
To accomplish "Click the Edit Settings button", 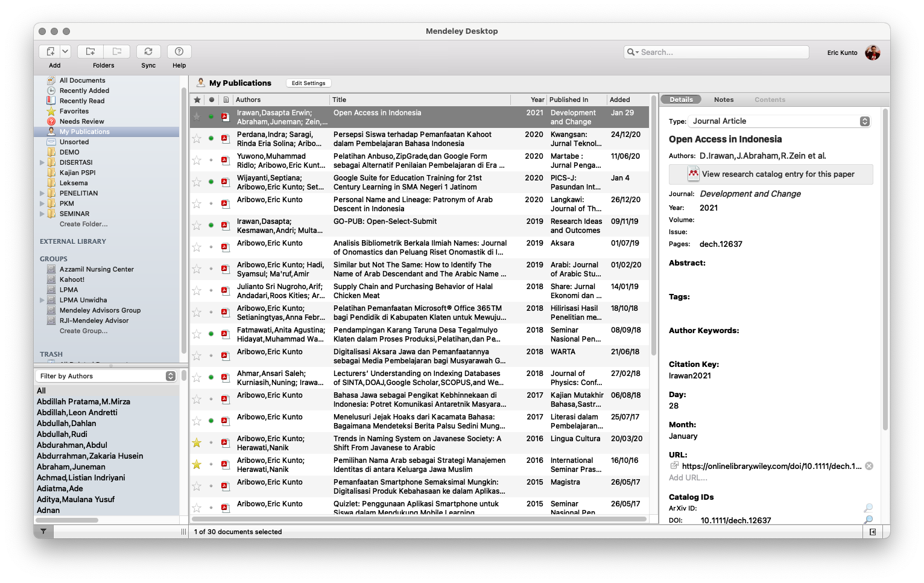I will pyautogui.click(x=308, y=83).
